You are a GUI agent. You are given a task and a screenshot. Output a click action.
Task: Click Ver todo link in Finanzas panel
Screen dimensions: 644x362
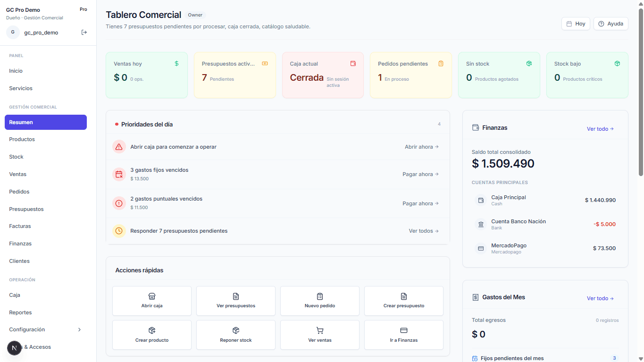click(x=600, y=129)
